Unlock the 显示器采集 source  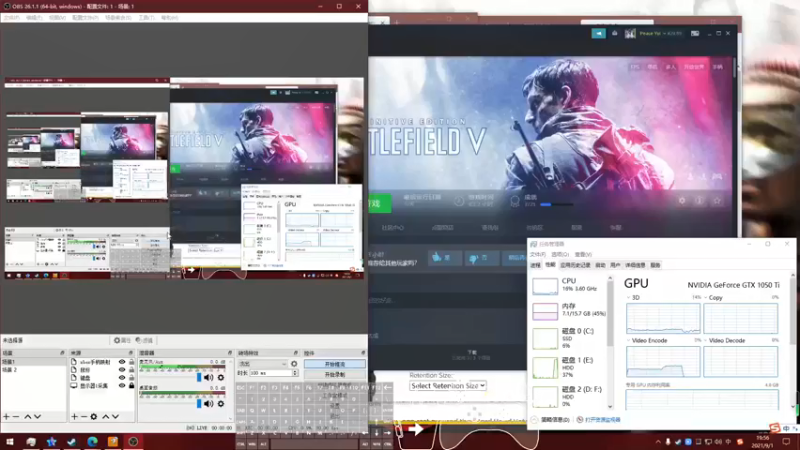pyautogui.click(x=131, y=386)
